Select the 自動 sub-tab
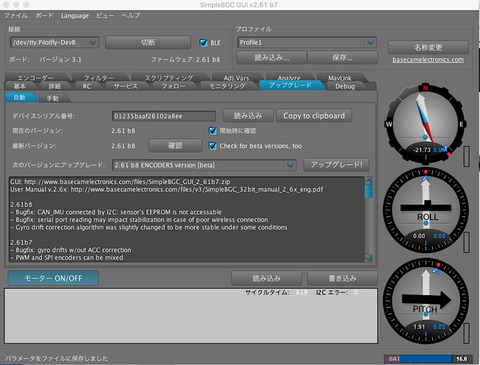 point(20,97)
